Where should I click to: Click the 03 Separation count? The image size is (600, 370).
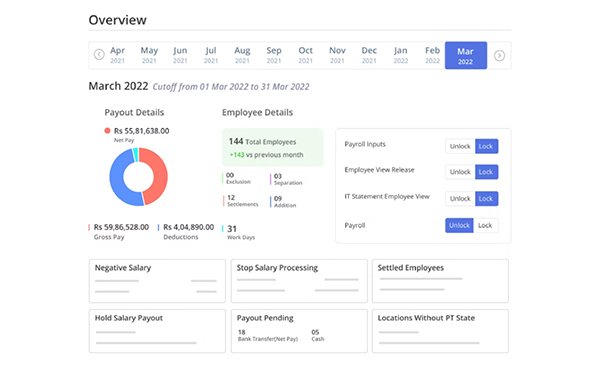(287, 179)
